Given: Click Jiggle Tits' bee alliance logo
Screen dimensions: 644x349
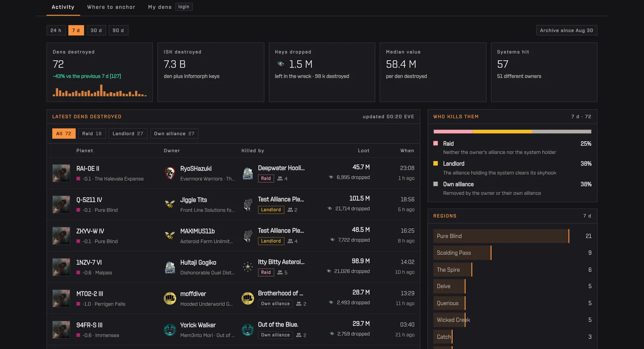Looking at the screenshot, I should 170,204.
